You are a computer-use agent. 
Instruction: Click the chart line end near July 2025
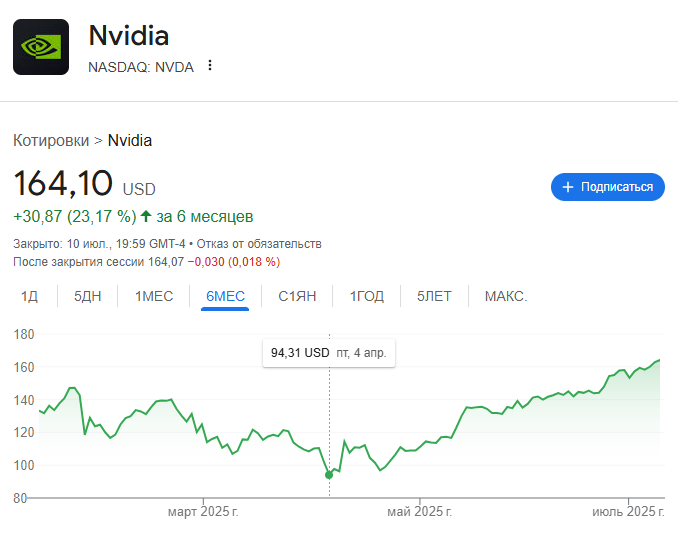point(659,360)
